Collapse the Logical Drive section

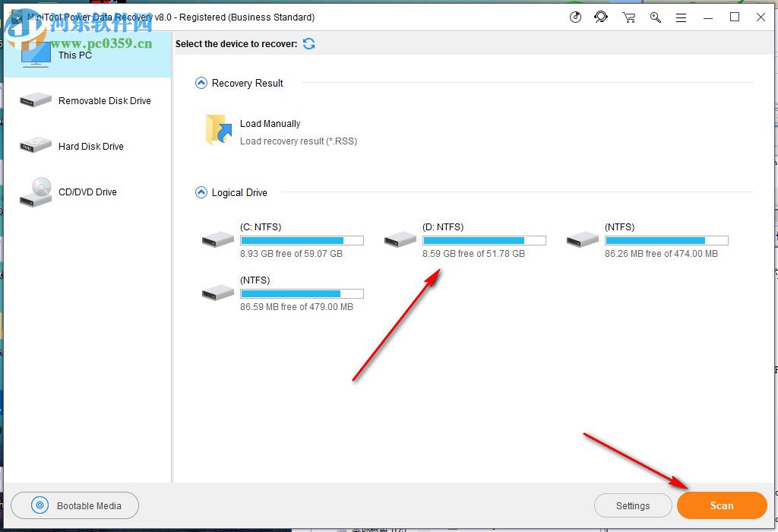click(x=200, y=192)
